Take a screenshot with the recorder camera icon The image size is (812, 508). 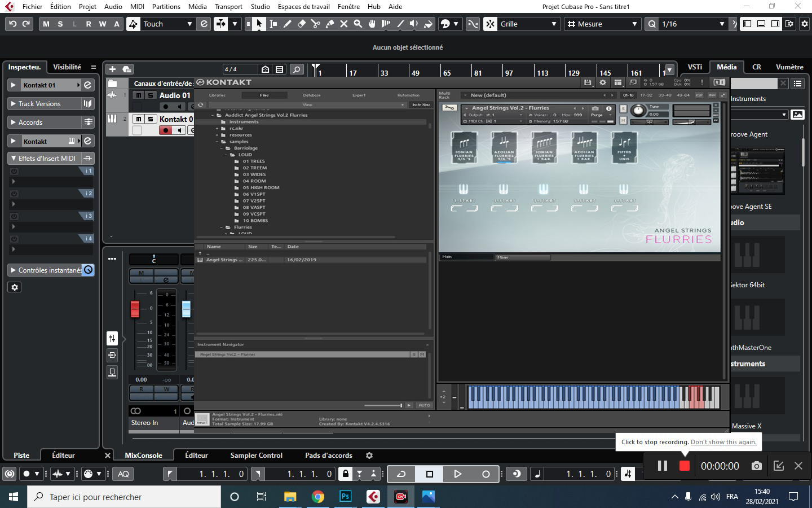coord(757,466)
